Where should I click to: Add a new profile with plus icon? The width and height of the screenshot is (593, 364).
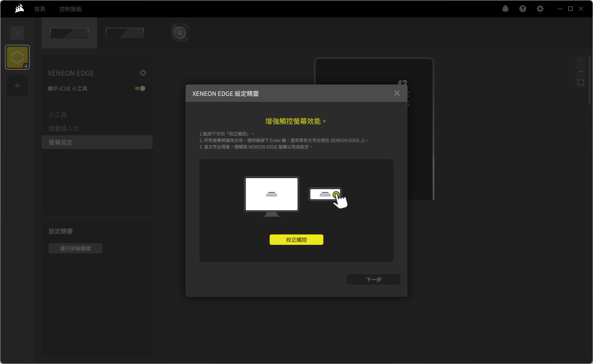[17, 86]
